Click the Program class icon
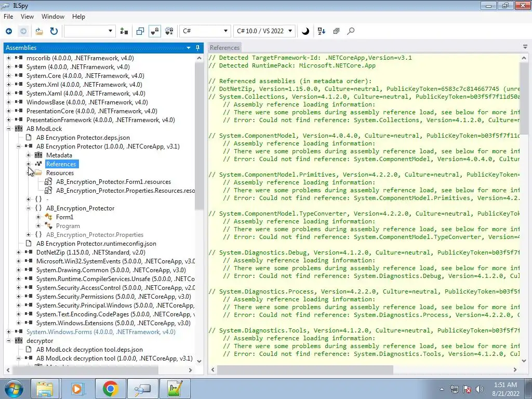532x399 pixels. click(48, 225)
